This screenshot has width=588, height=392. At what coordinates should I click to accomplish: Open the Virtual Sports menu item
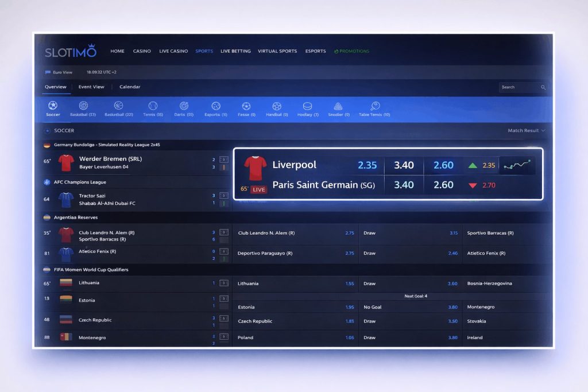coord(277,51)
